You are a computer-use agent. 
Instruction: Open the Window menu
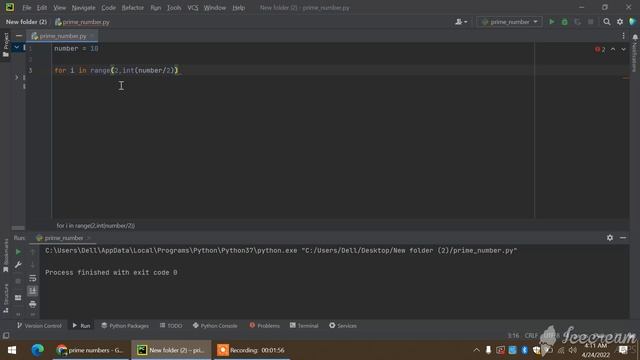tap(215, 8)
